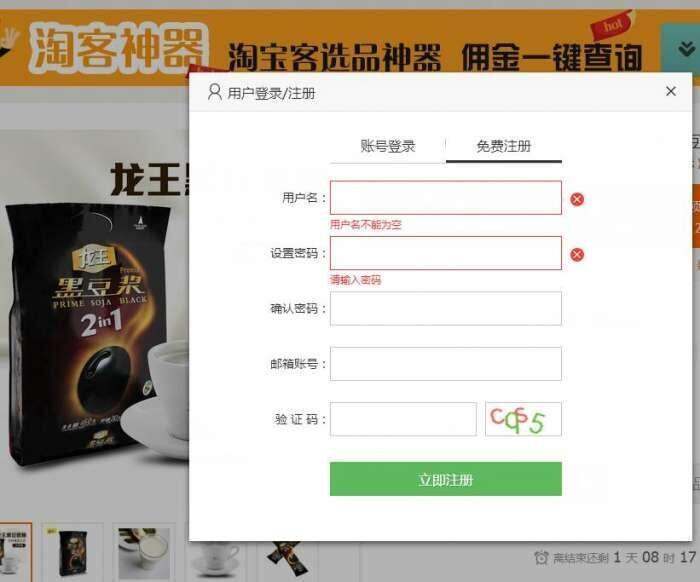Screen dimensions: 700x582
Task: Switch to the 账号登录 tab
Action: (x=388, y=146)
